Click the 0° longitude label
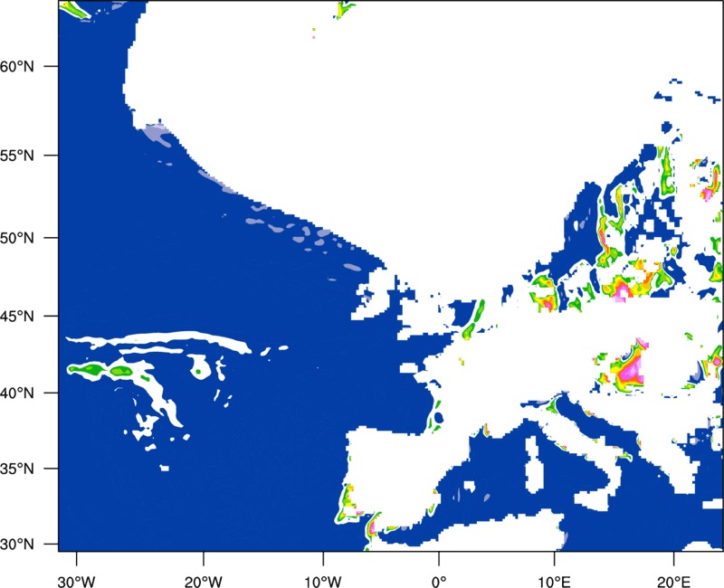Viewport: 724px width, 588px height. 439,582
